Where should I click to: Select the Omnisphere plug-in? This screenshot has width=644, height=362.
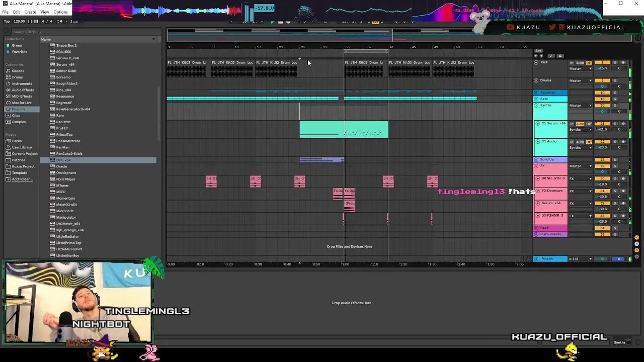pos(66,172)
